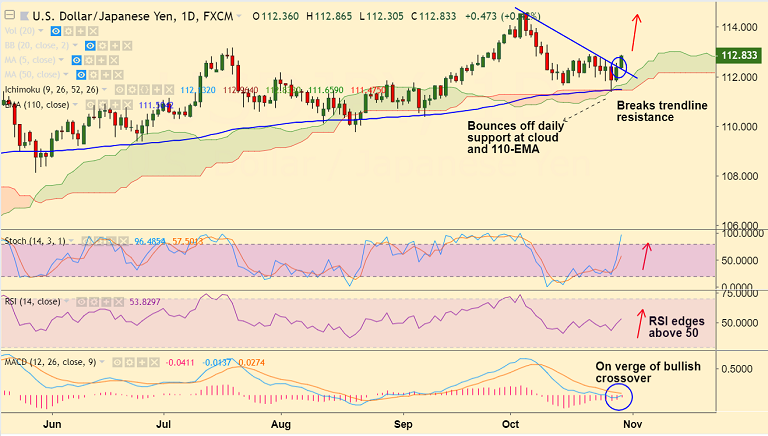
Task: Expand Stoch (14, 3, 1) dropdown arrow
Action: [72, 241]
